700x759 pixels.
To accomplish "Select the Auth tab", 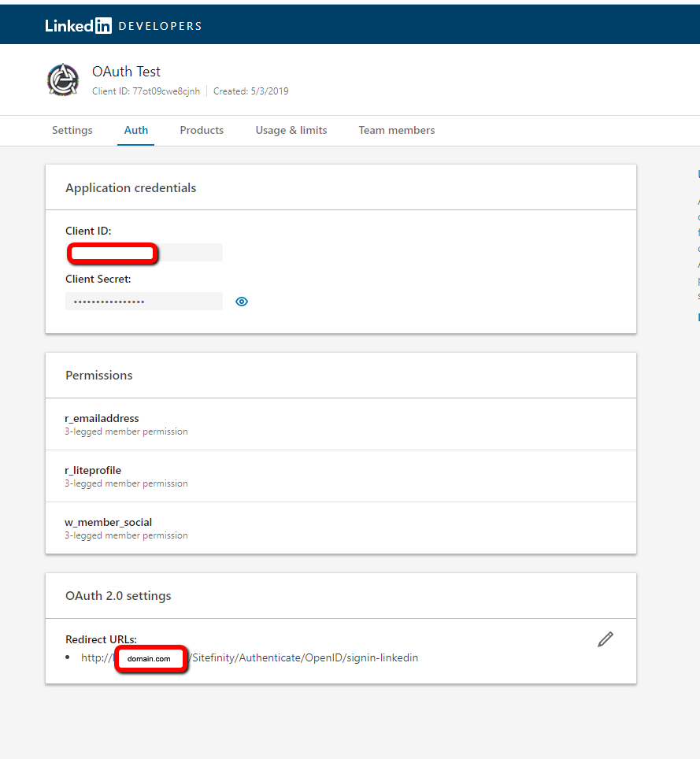I will (x=136, y=130).
